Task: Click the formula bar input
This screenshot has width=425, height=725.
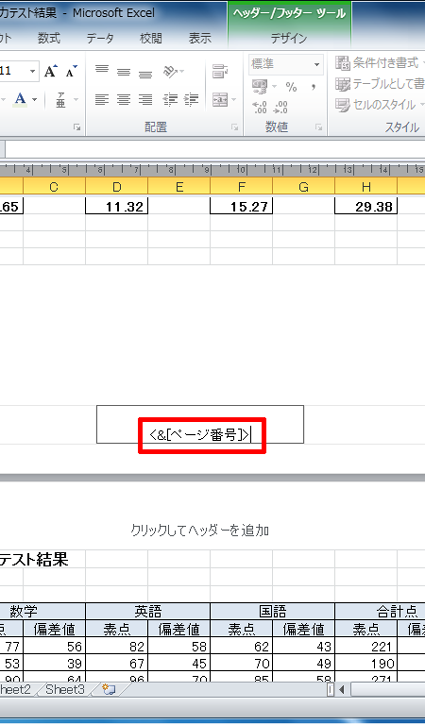Action: 215,149
